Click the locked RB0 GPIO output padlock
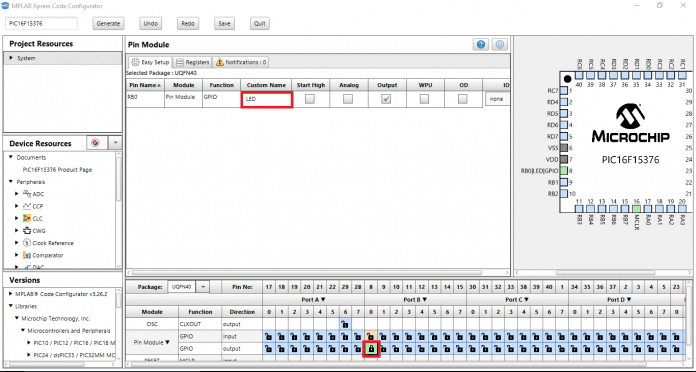Screen dimensions: 696x372 pyautogui.click(x=371, y=349)
